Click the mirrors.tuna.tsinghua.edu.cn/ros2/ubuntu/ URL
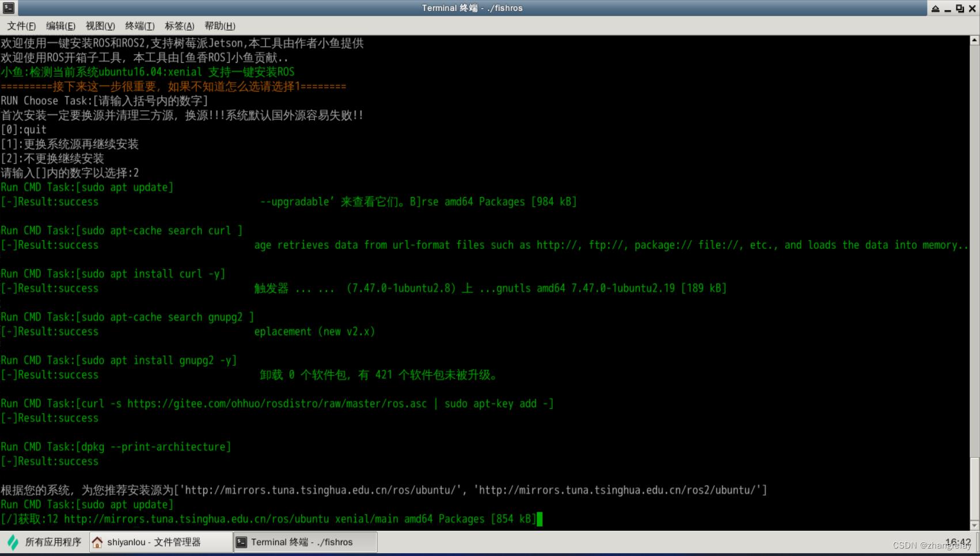Screen dimensions: 980x556 point(617,490)
